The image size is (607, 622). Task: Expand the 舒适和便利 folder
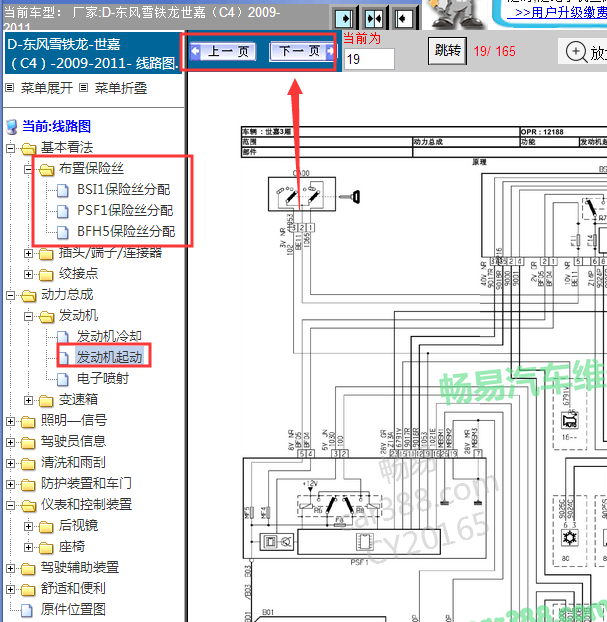(10, 589)
